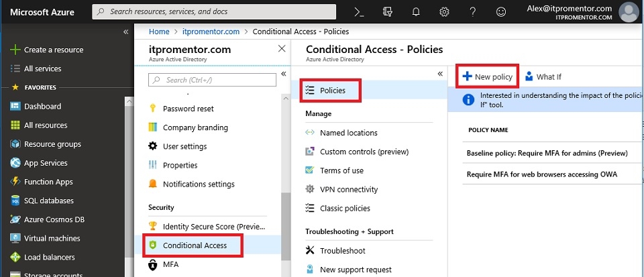Go to Home breadcrumb link

coord(159,32)
